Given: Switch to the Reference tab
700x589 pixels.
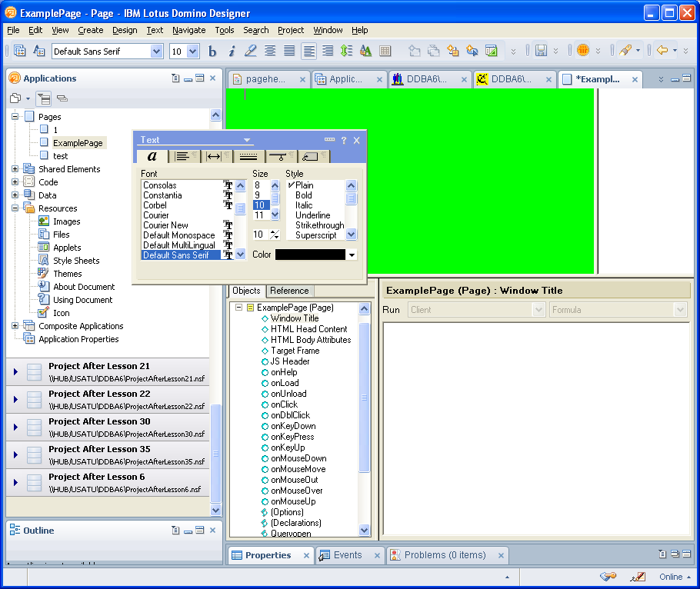Looking at the screenshot, I should click(289, 291).
